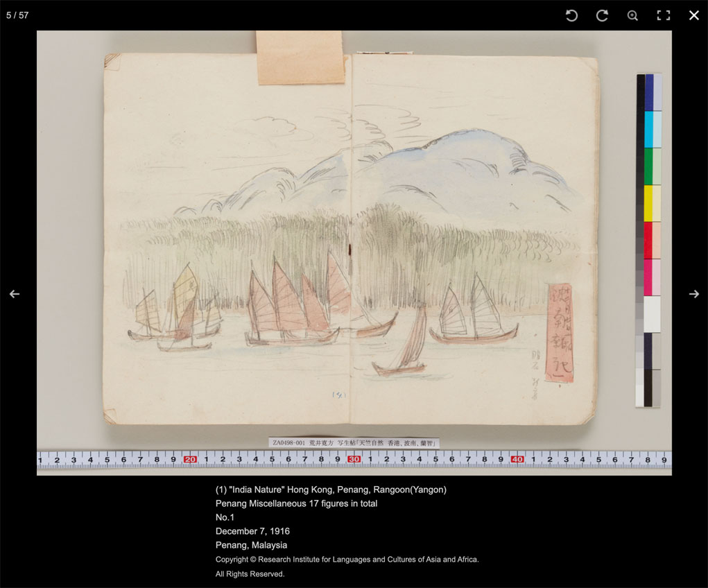
Task: Go to the previous image
Action: pos(15,294)
